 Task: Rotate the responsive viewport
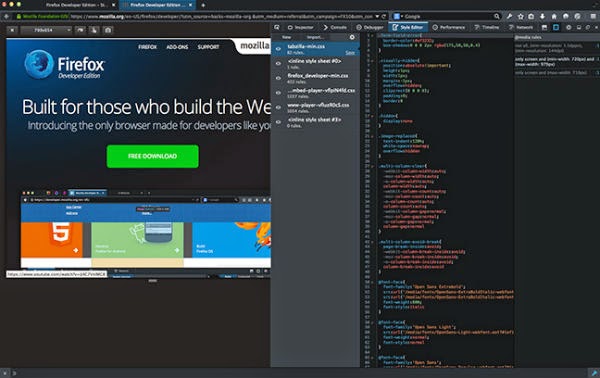click(x=80, y=30)
